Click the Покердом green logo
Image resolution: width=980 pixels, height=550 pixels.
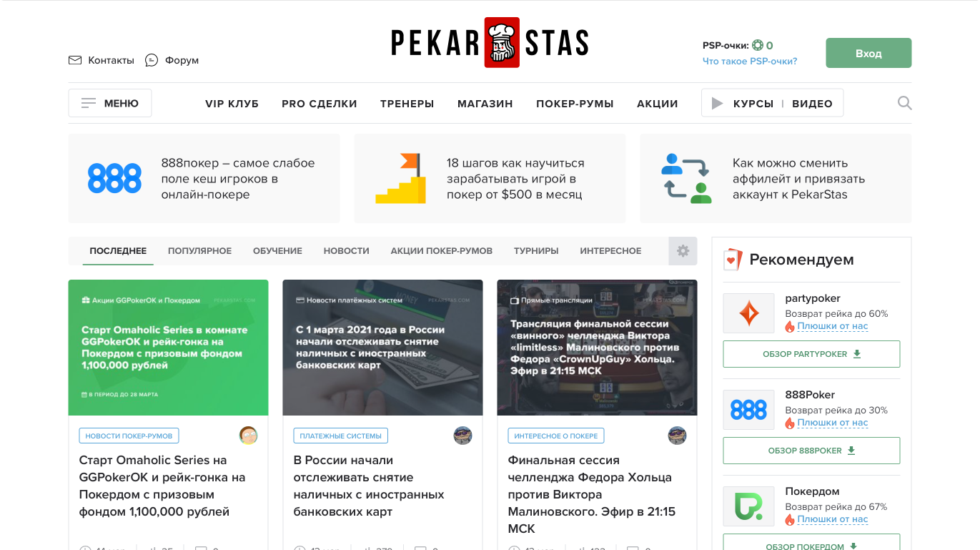748,506
